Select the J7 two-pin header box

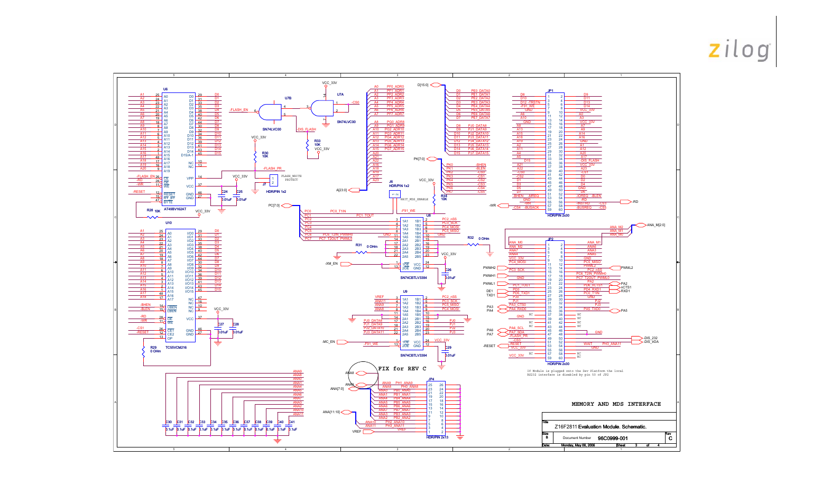(273, 180)
